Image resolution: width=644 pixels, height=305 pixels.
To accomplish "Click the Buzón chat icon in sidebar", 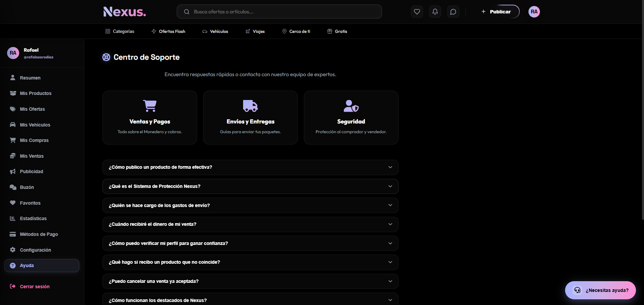I will (x=13, y=187).
